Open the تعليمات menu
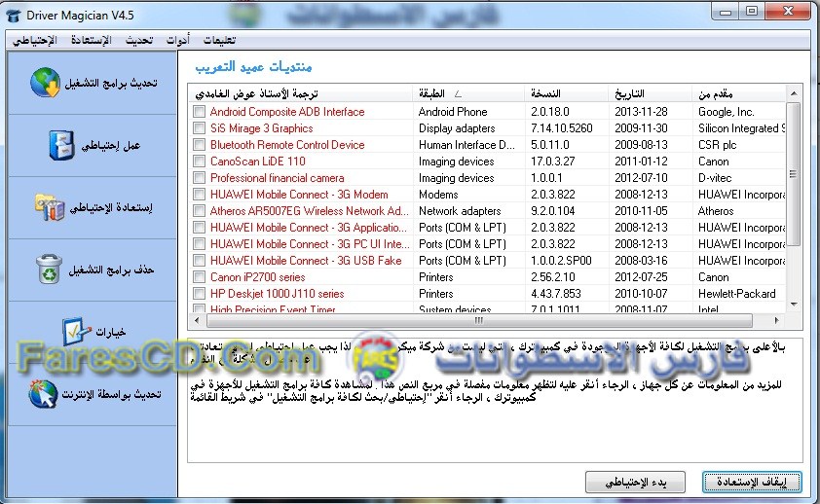This screenshot has width=820, height=504. 220,40
